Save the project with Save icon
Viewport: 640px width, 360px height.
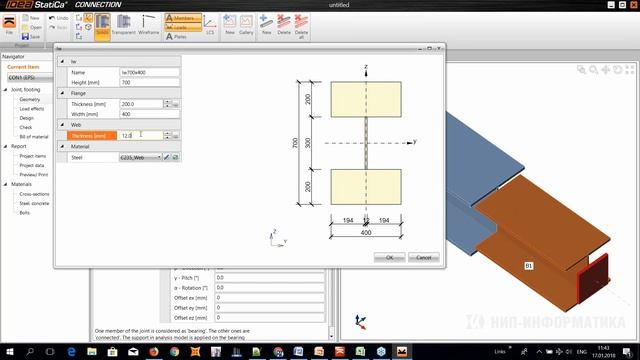coord(25,37)
